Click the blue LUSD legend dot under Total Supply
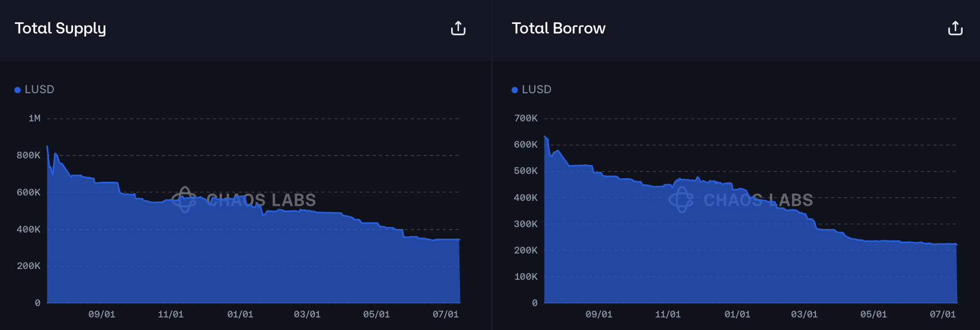980x330 pixels. (x=17, y=90)
